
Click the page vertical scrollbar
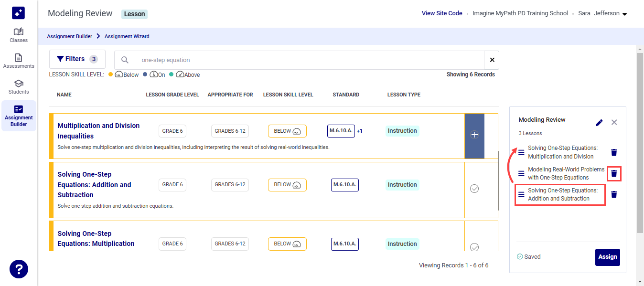coord(640,143)
